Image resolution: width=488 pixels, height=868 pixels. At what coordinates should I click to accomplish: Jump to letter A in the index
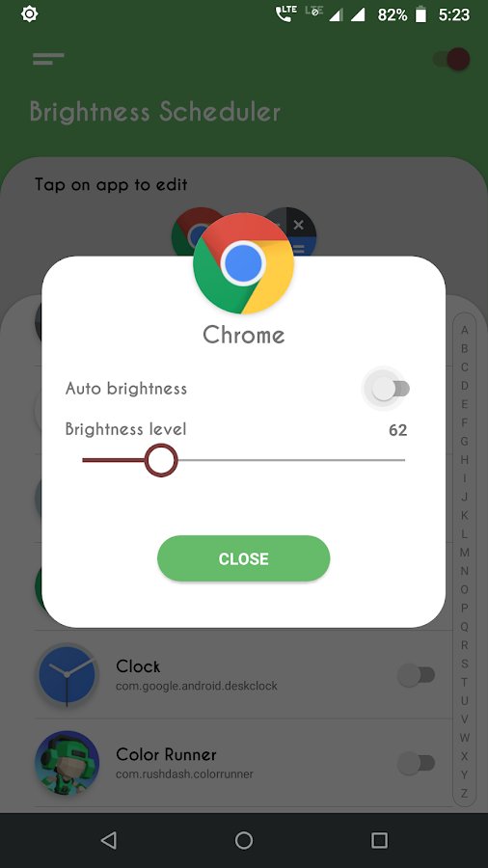click(x=464, y=331)
